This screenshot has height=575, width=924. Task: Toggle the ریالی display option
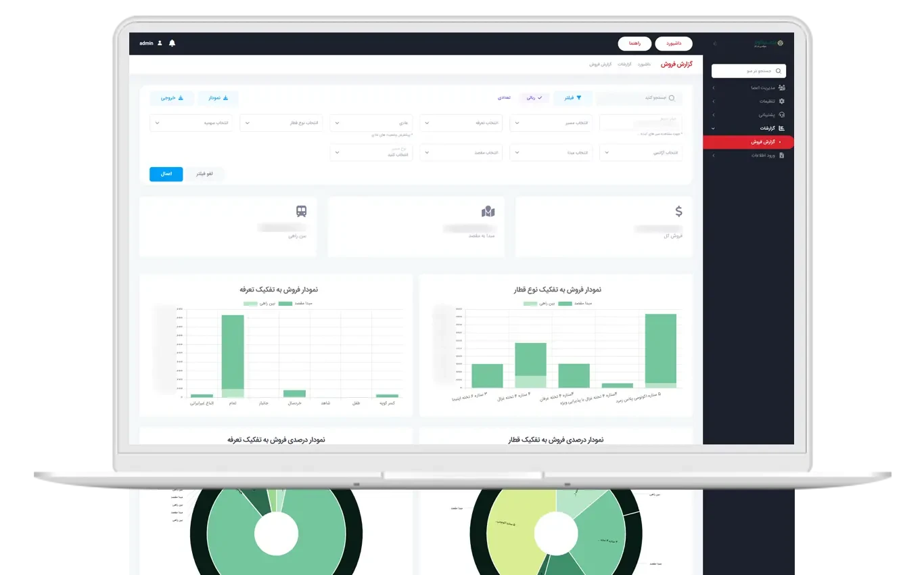click(x=534, y=98)
